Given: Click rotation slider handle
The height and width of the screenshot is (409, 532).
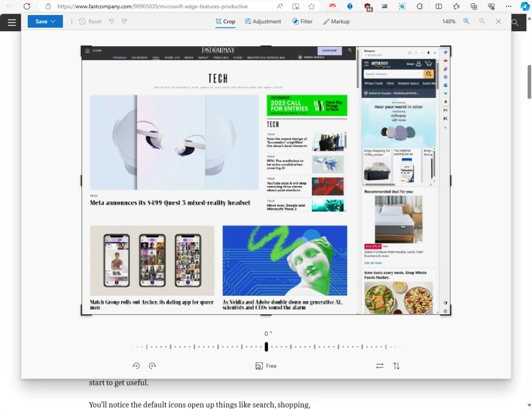Looking at the screenshot, I should coord(267,347).
